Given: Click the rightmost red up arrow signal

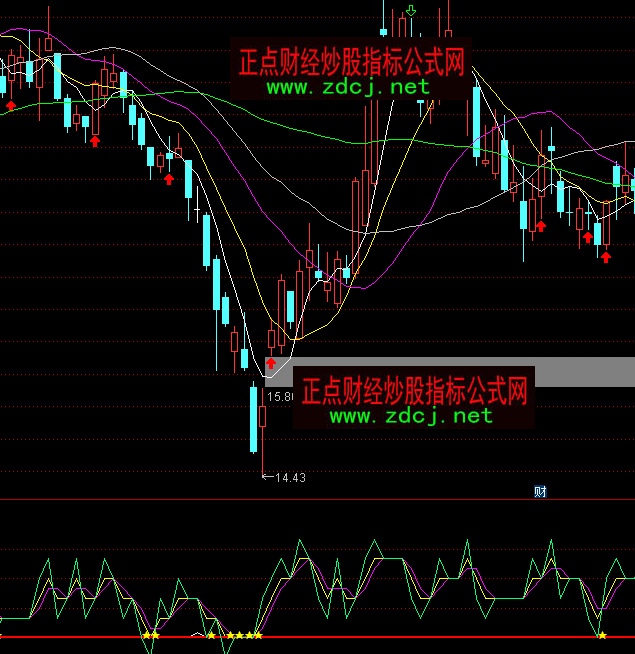Looking at the screenshot, I should click(x=605, y=257).
